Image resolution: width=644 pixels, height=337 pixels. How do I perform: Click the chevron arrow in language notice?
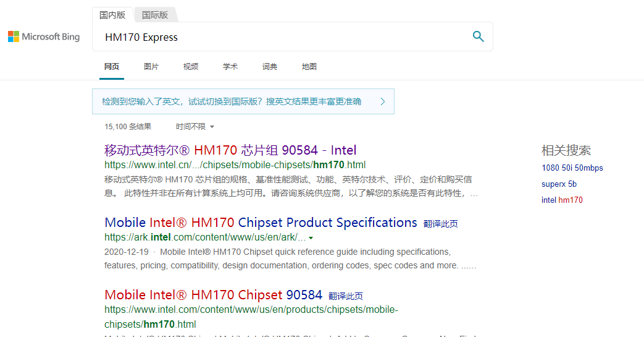click(382, 101)
